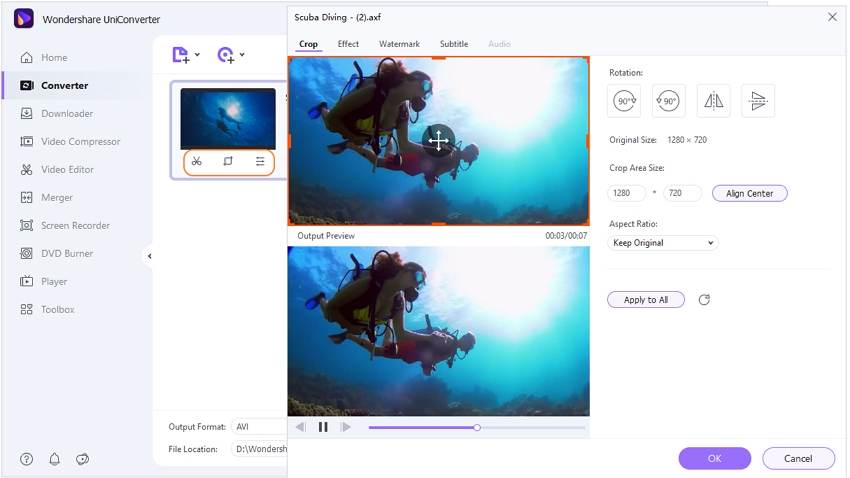Click the right edge crop handle
Image resolution: width=850 pixels, height=478 pixels.
coord(588,141)
